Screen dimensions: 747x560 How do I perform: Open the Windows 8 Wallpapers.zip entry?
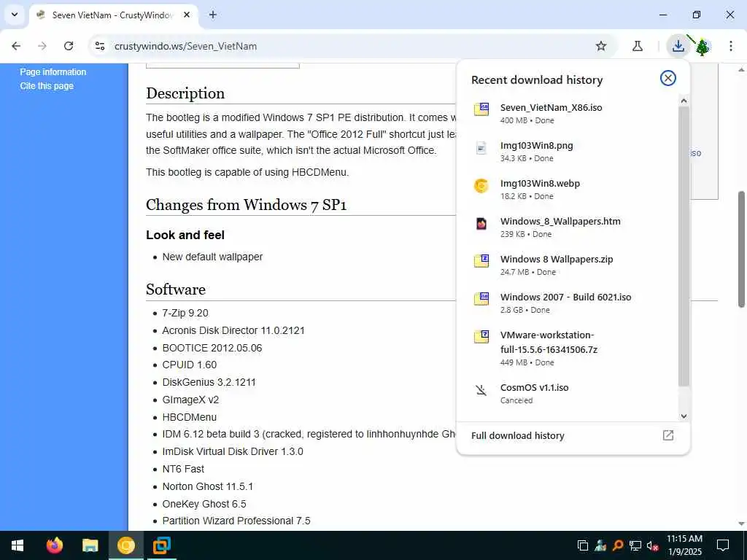pyautogui.click(x=567, y=265)
